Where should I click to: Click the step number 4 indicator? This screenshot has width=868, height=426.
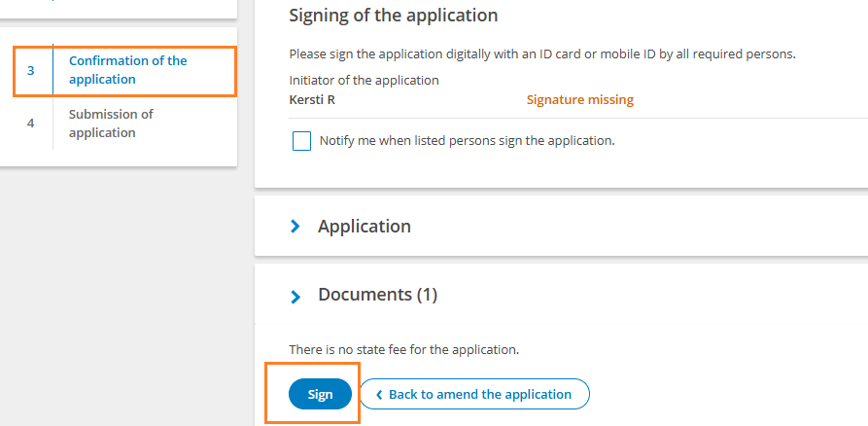[x=31, y=124]
